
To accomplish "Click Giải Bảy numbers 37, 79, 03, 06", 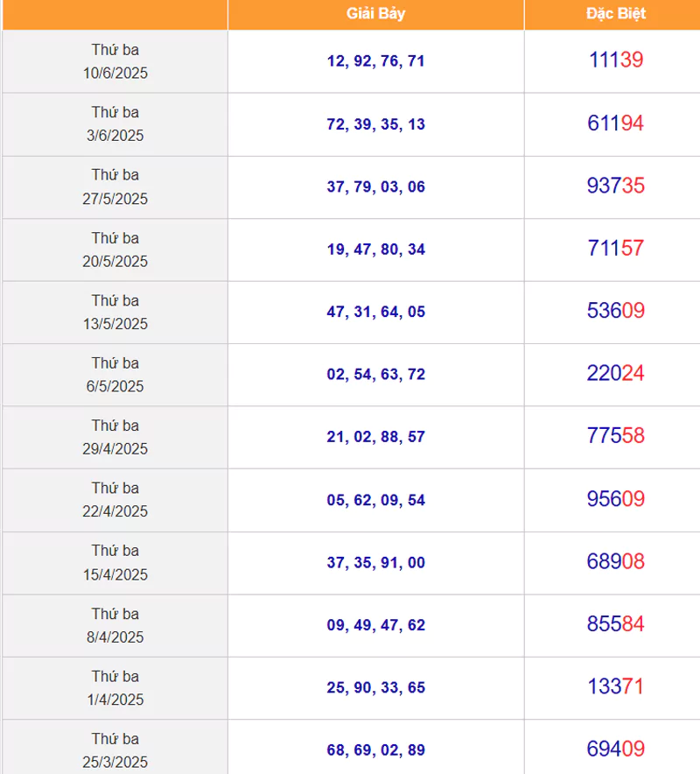I will point(376,186).
